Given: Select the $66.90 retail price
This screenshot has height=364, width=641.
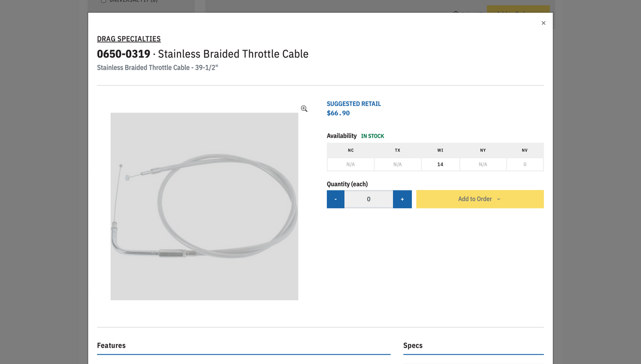Looking at the screenshot, I should (x=338, y=113).
